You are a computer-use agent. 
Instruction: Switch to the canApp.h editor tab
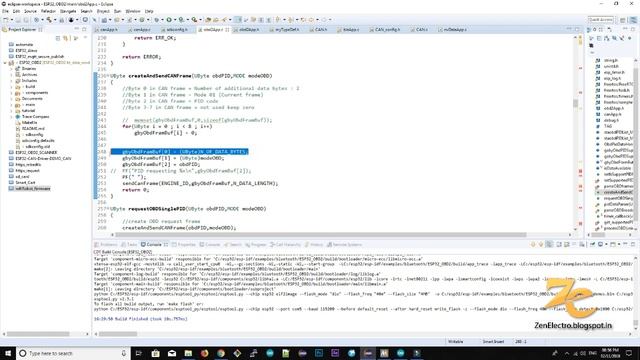point(109,30)
